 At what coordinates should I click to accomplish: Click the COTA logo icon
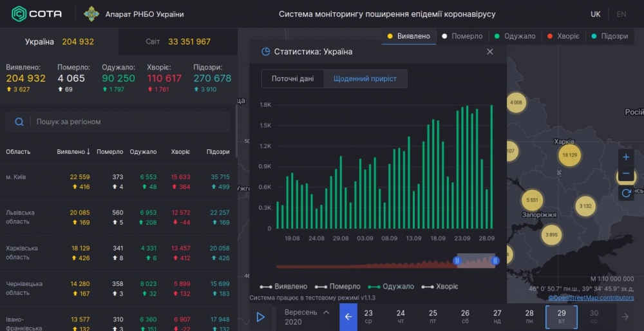[x=19, y=14]
